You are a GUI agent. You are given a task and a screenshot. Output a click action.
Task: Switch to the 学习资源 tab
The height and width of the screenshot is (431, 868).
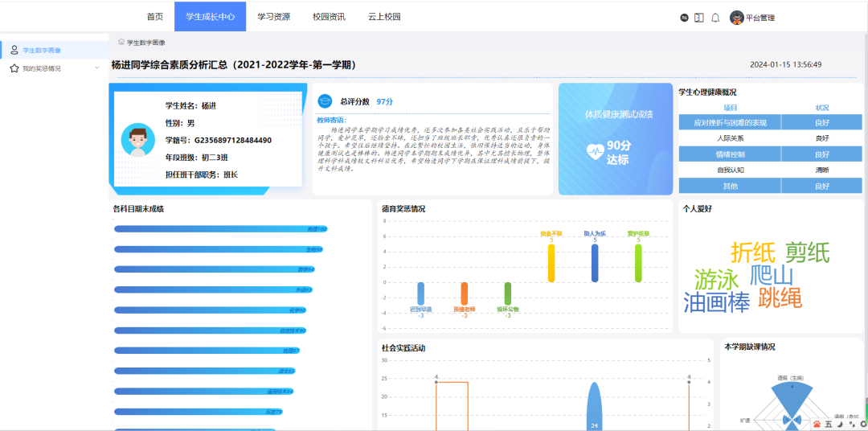click(x=273, y=17)
